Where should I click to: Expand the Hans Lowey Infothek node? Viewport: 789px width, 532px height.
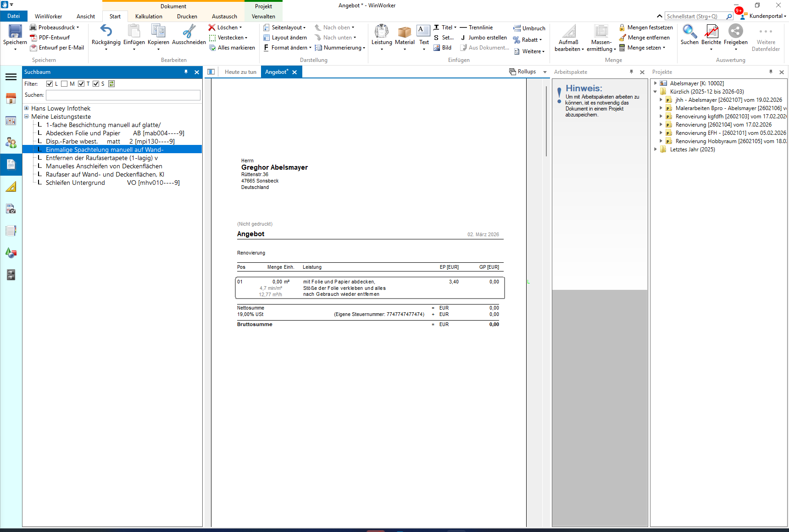click(27, 109)
